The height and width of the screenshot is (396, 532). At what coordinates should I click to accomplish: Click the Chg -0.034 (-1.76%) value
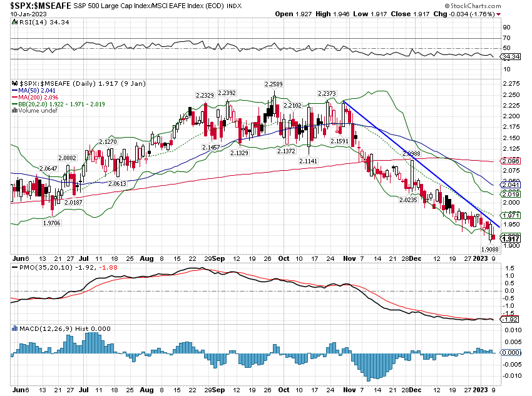click(x=464, y=14)
